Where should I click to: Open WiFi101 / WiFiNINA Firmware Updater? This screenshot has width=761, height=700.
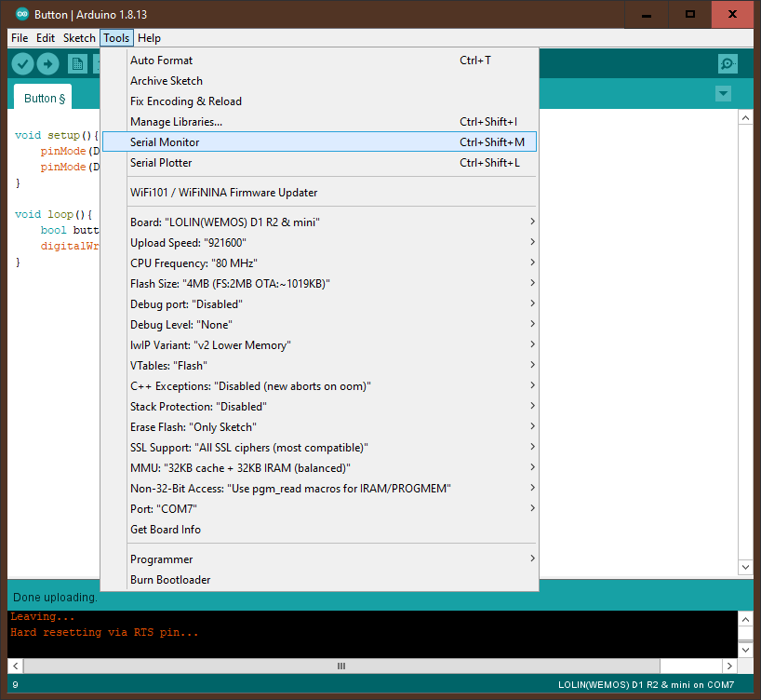(319, 193)
